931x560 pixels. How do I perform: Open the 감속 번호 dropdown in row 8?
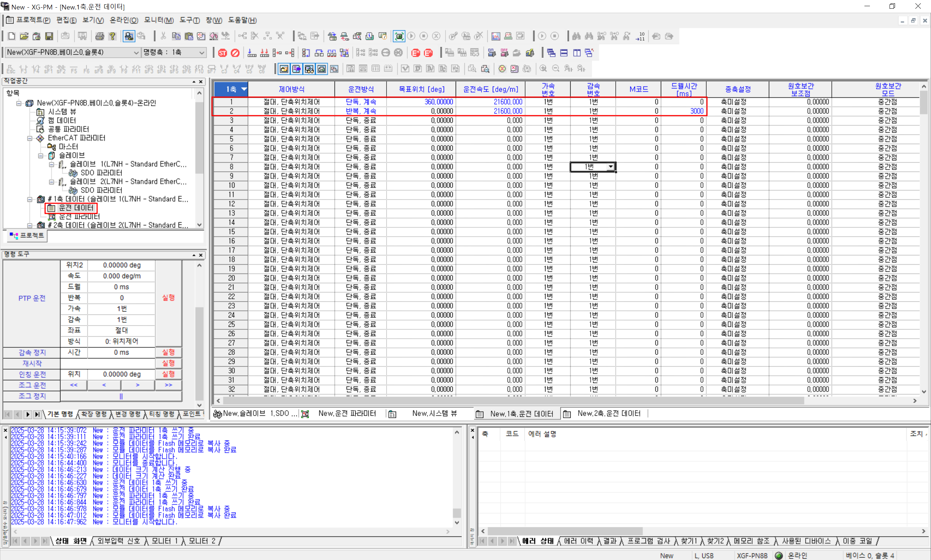coord(611,167)
